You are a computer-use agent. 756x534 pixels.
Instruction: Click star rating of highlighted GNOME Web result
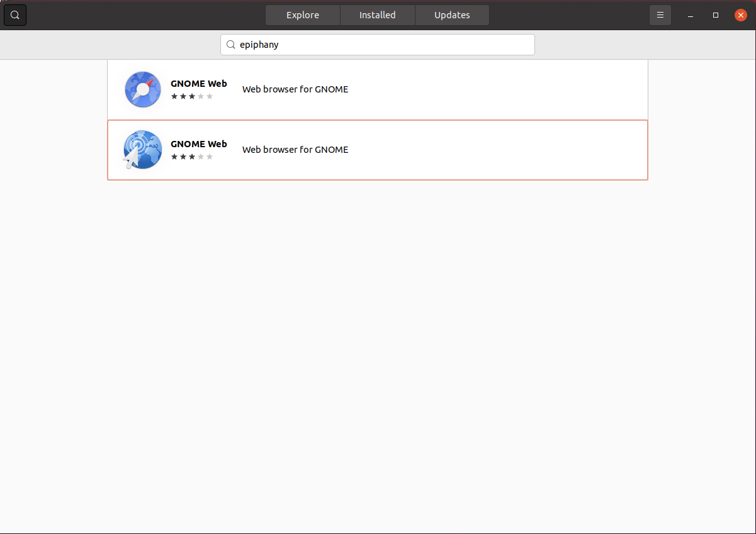[x=192, y=157]
